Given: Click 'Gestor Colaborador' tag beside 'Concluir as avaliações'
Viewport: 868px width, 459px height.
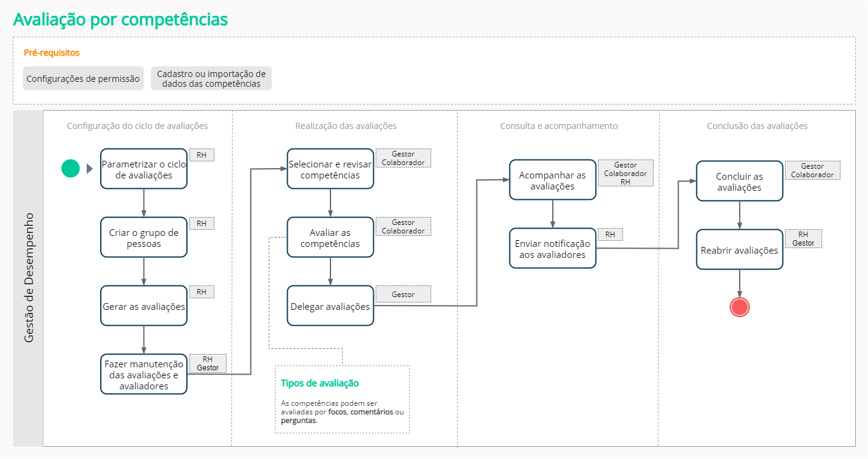Looking at the screenshot, I should point(812,171).
